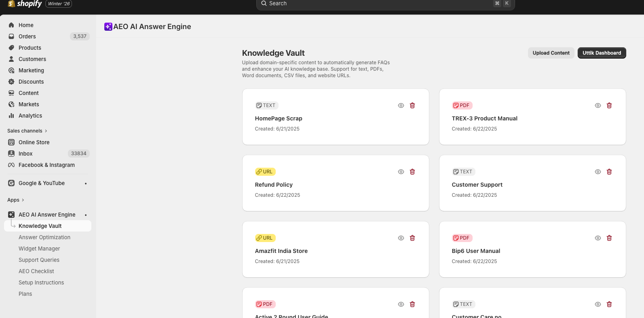Click the TREX-3 Product Manual title
Image resolution: width=644 pixels, height=318 pixels.
pyautogui.click(x=484, y=118)
